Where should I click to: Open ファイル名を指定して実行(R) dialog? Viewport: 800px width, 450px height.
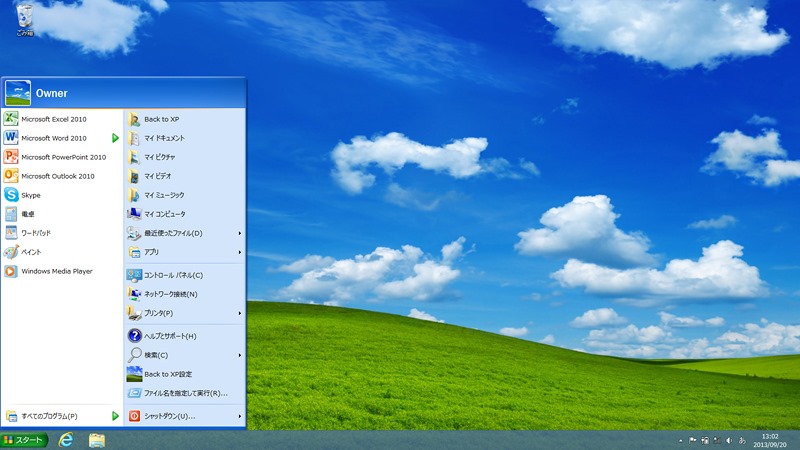click(x=185, y=393)
